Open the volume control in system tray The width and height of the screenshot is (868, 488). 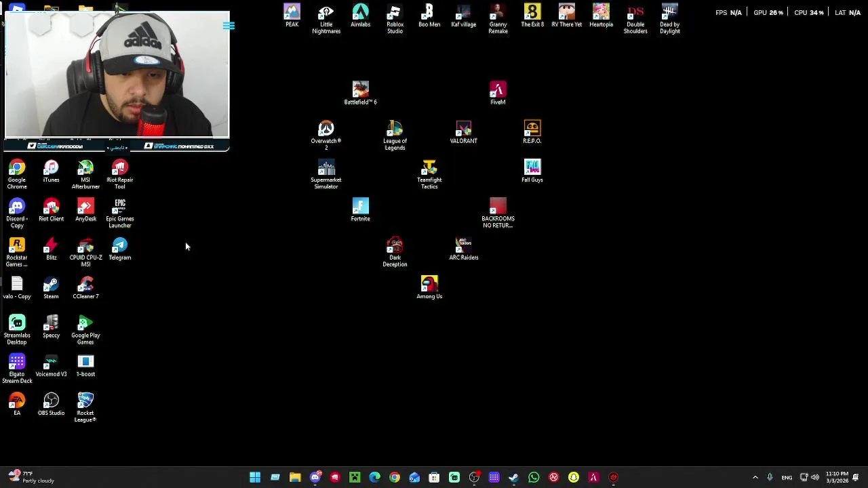[815, 477]
